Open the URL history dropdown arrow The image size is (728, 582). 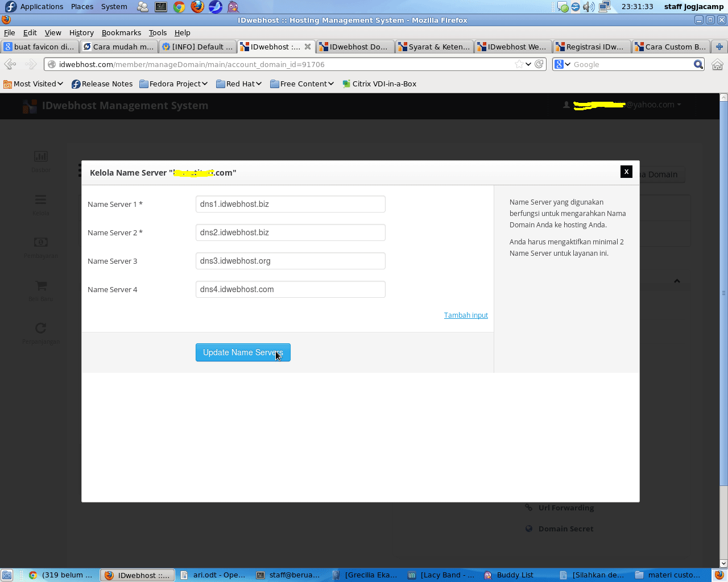(529, 64)
